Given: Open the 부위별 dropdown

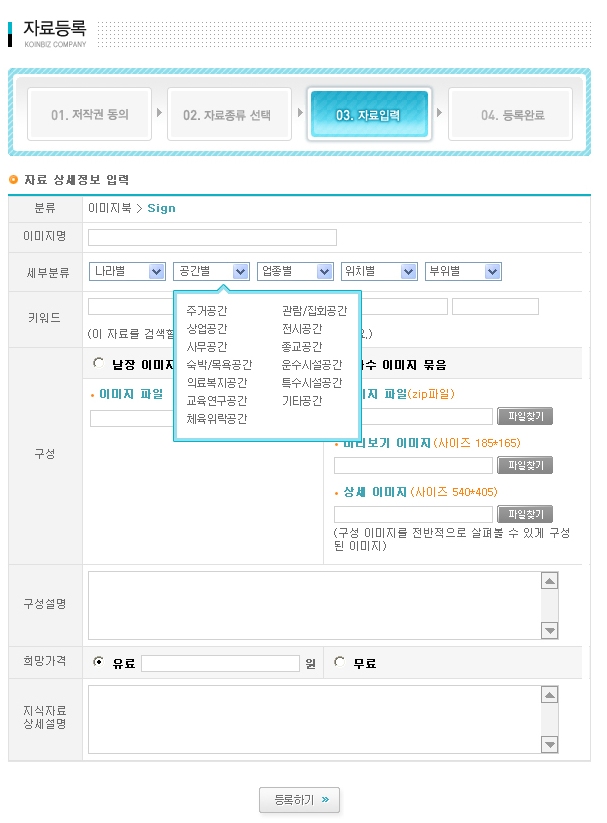Looking at the screenshot, I should pyautogui.click(x=463, y=271).
